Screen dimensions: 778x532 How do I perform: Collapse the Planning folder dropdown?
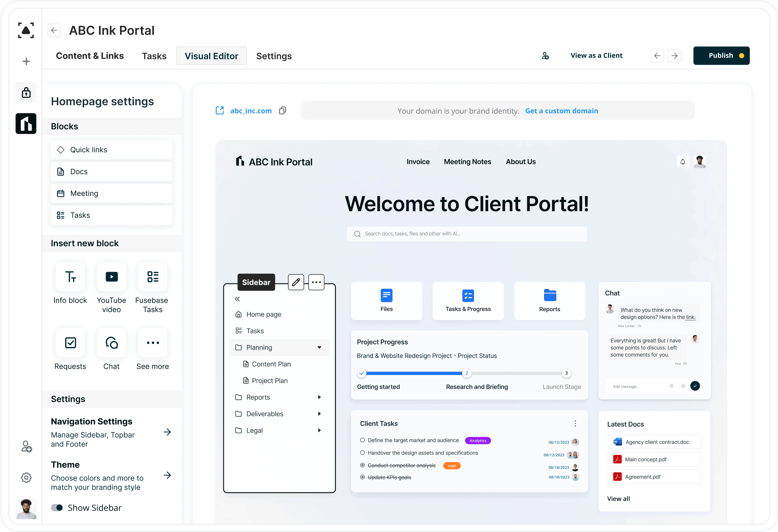(319, 348)
